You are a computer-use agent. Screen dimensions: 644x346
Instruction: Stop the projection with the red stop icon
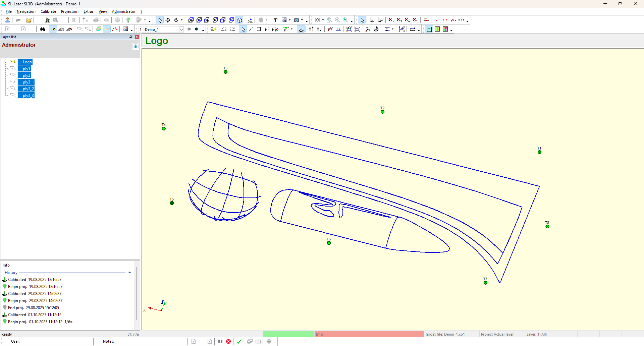point(228,341)
